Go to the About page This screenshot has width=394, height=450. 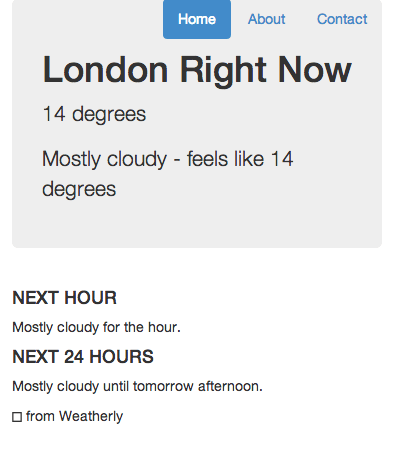coord(267,19)
